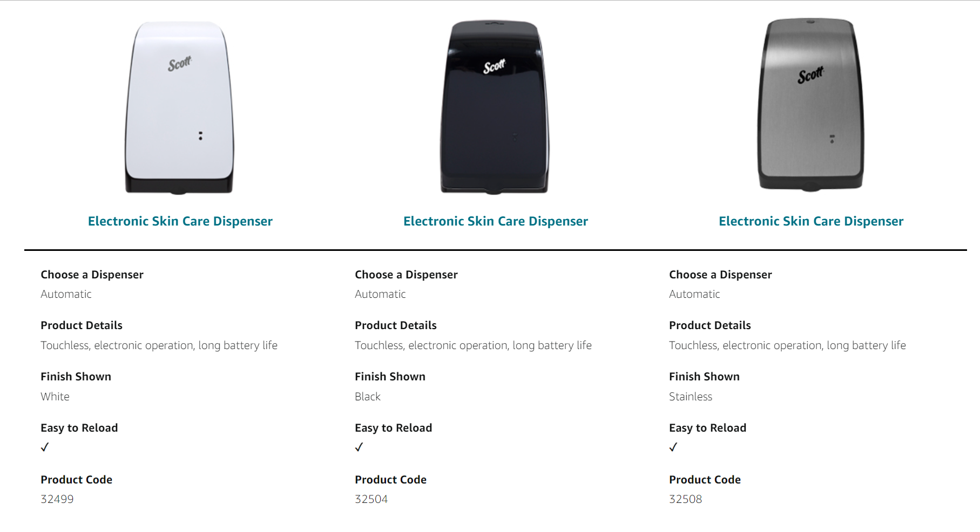
Task: Click the Easy to Reload checkmark above code 32499
Action: [45, 447]
